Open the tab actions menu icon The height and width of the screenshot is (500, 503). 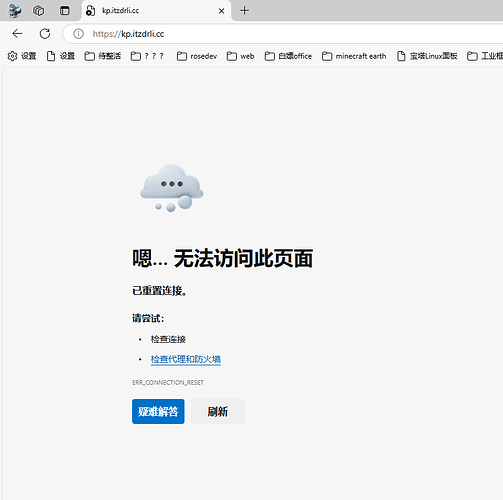click(x=65, y=11)
